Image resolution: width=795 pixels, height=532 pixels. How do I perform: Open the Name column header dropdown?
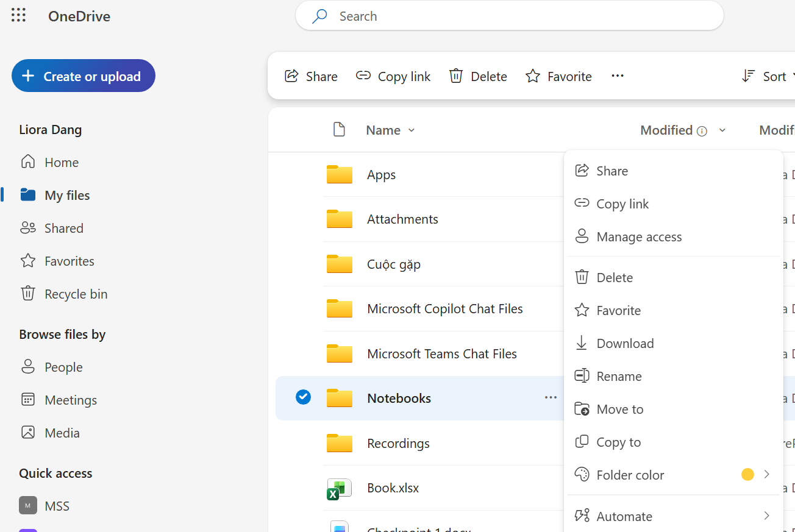390,130
